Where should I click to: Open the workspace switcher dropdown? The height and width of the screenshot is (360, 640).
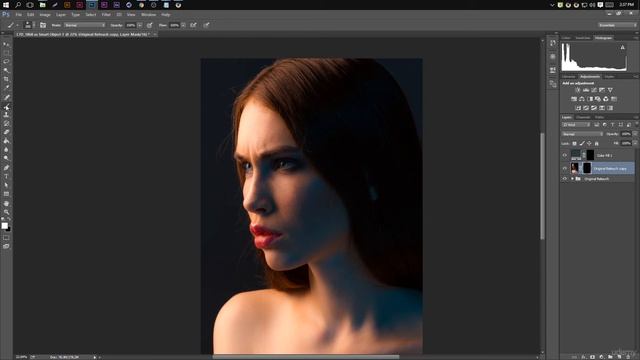(x=617, y=25)
